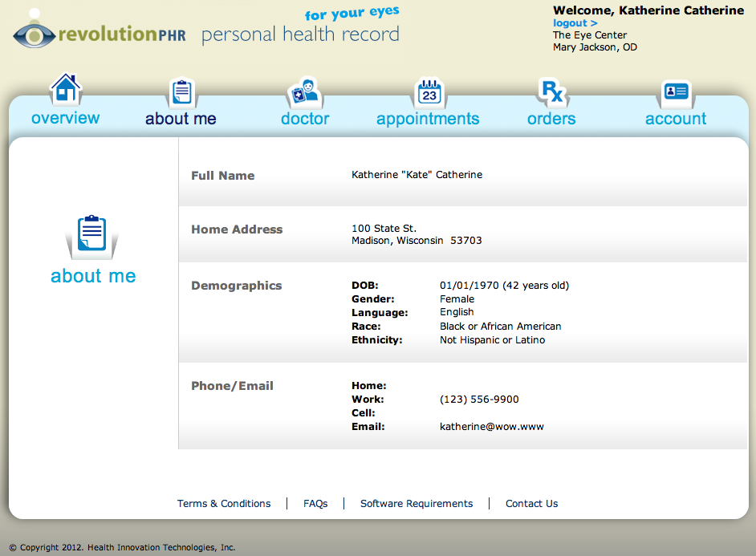Click the logout link

[575, 23]
